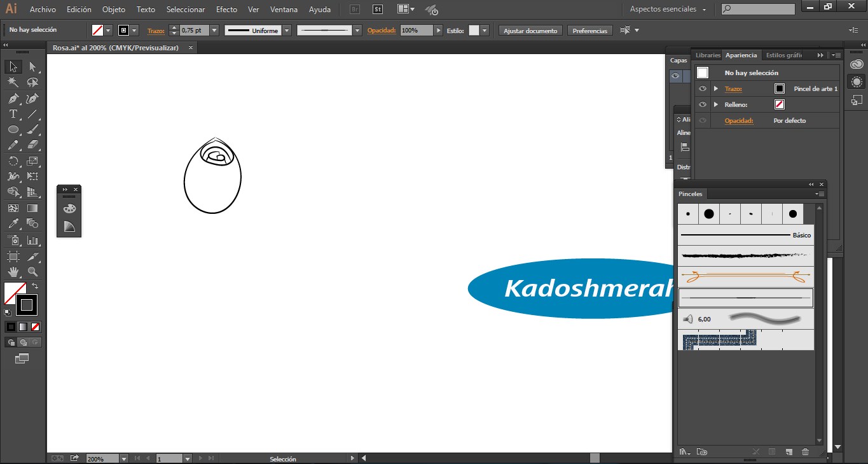
Task: Choose the Ellipse tool
Action: coord(13,129)
